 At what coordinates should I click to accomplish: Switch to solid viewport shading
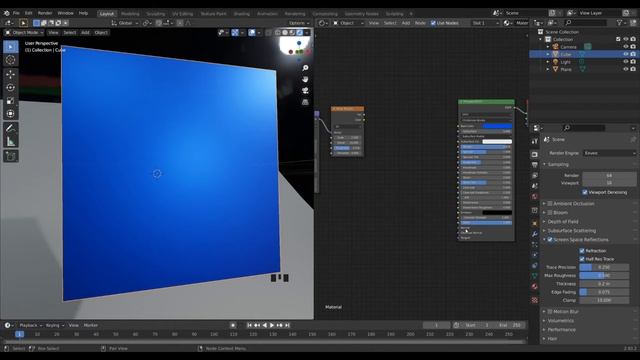(x=285, y=32)
